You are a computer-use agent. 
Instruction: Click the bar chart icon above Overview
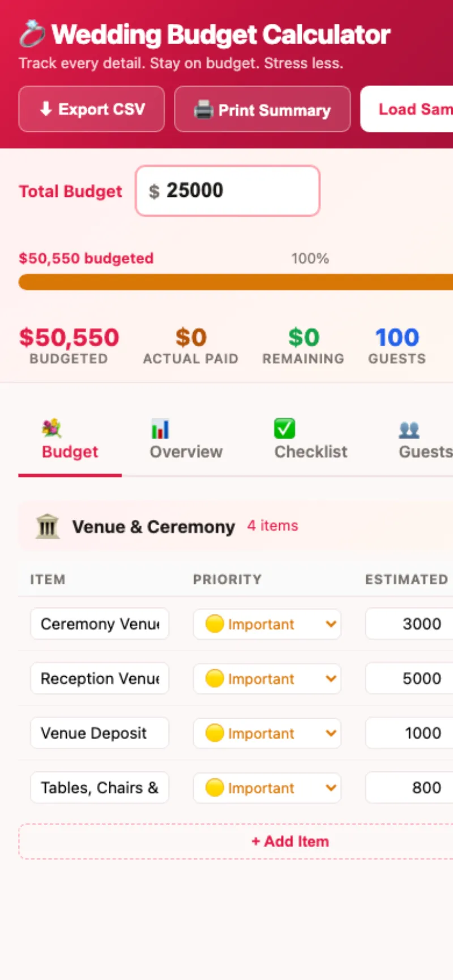[x=160, y=429]
